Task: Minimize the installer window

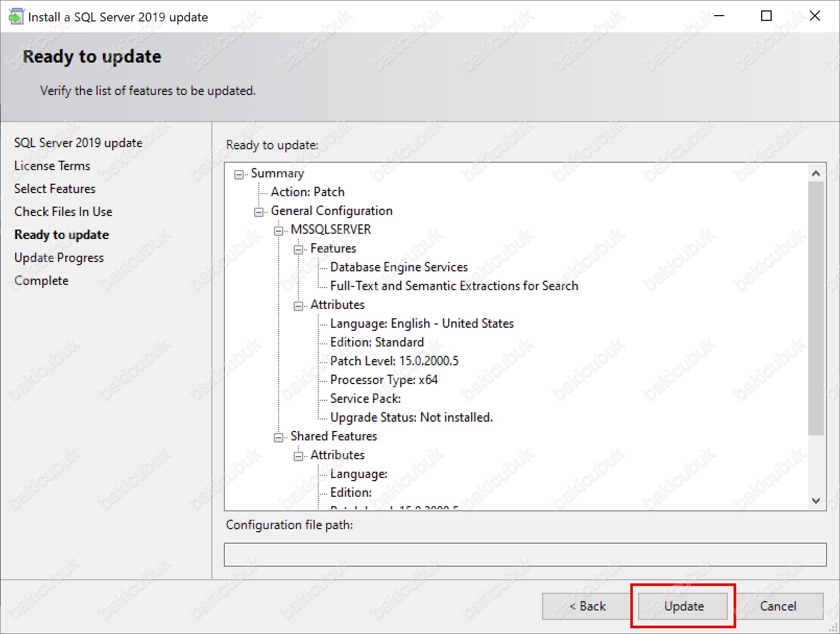Action: point(719,16)
